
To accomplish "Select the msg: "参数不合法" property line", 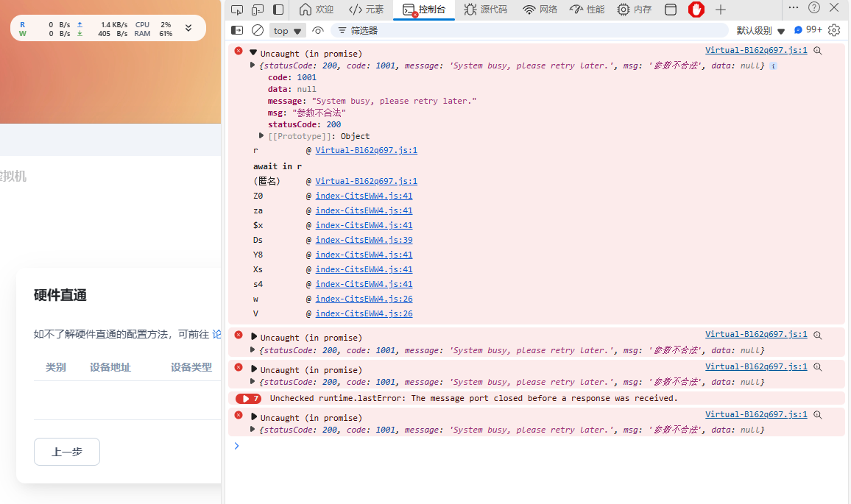I will 307,113.
